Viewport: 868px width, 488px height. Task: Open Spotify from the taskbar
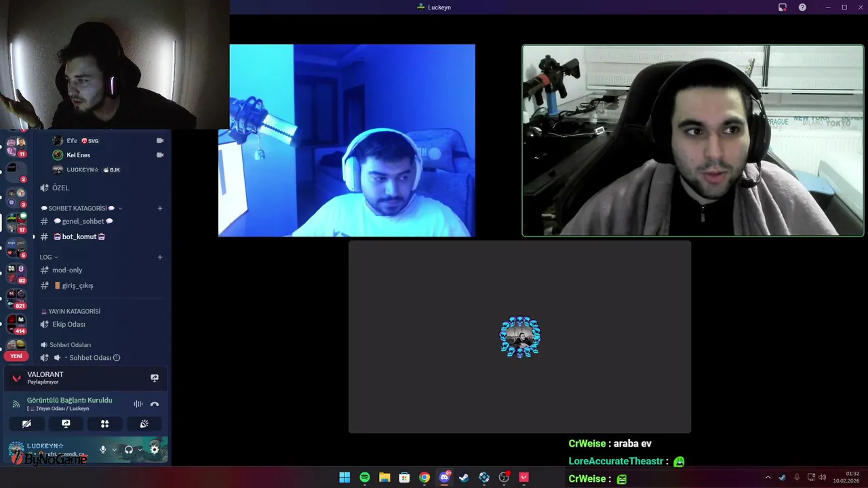pos(365,477)
